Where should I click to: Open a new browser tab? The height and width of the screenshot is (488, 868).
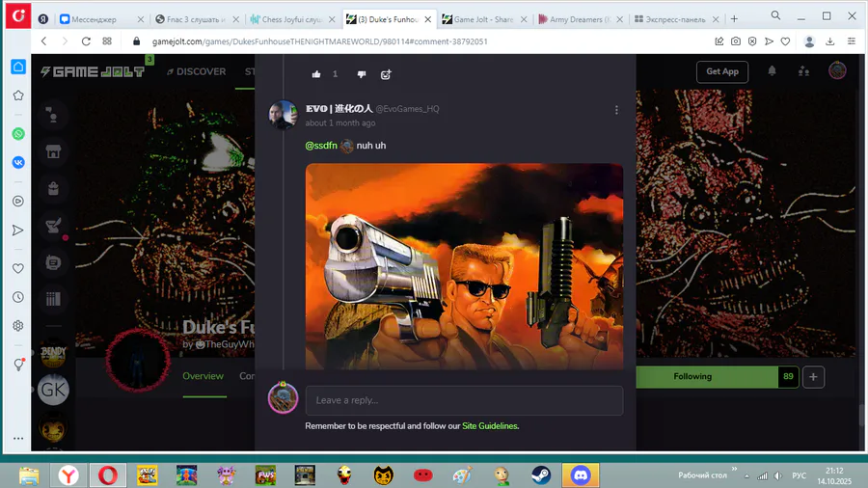point(734,19)
